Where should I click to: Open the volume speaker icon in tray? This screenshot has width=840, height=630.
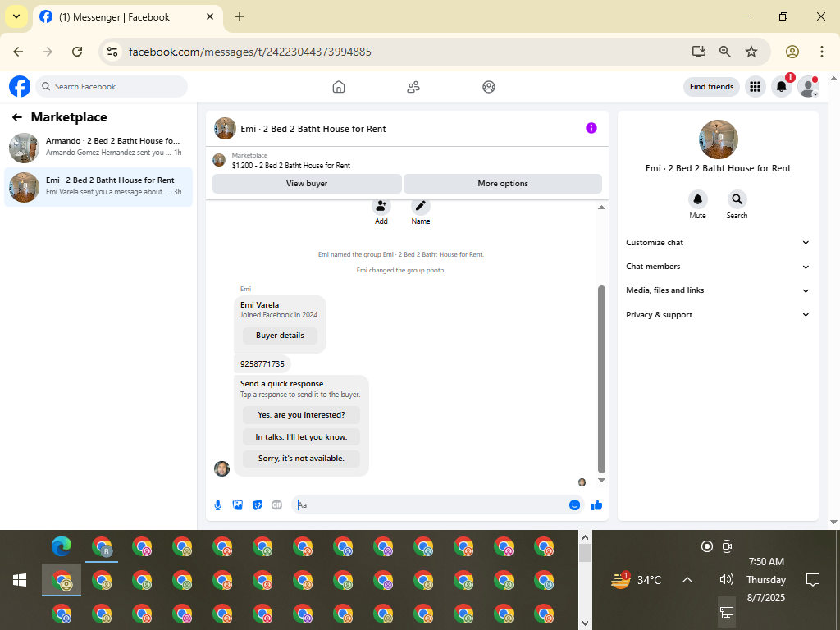727,579
